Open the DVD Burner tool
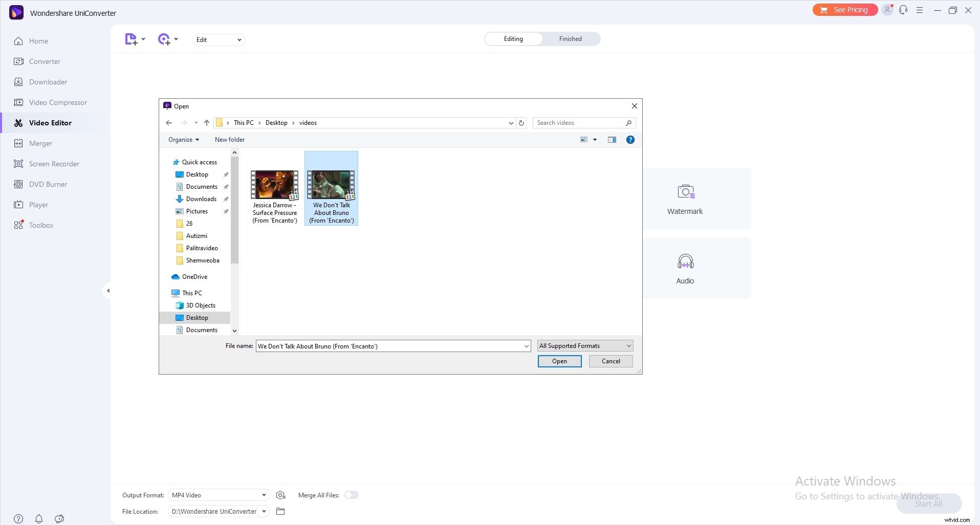Image resolution: width=980 pixels, height=525 pixels. 48,184
